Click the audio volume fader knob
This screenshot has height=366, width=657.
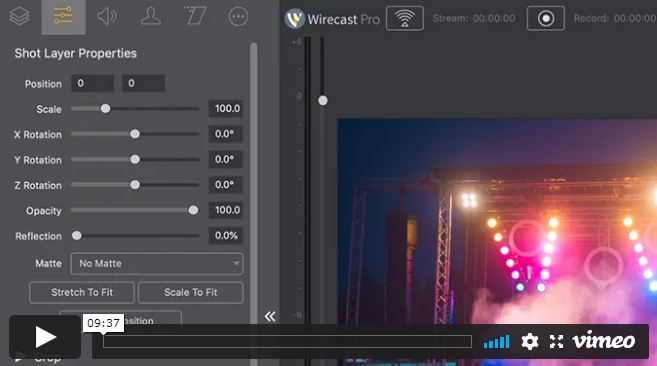(323, 101)
